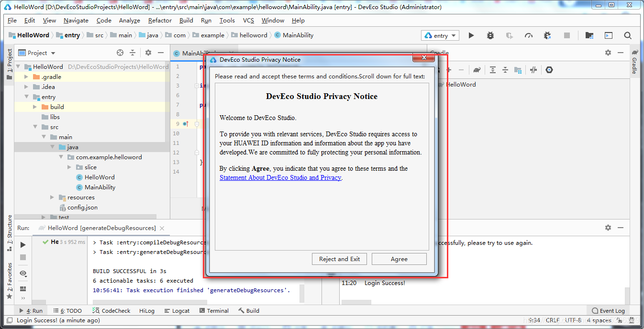Run the entry configuration
The height and width of the screenshot is (329, 644).
(471, 35)
